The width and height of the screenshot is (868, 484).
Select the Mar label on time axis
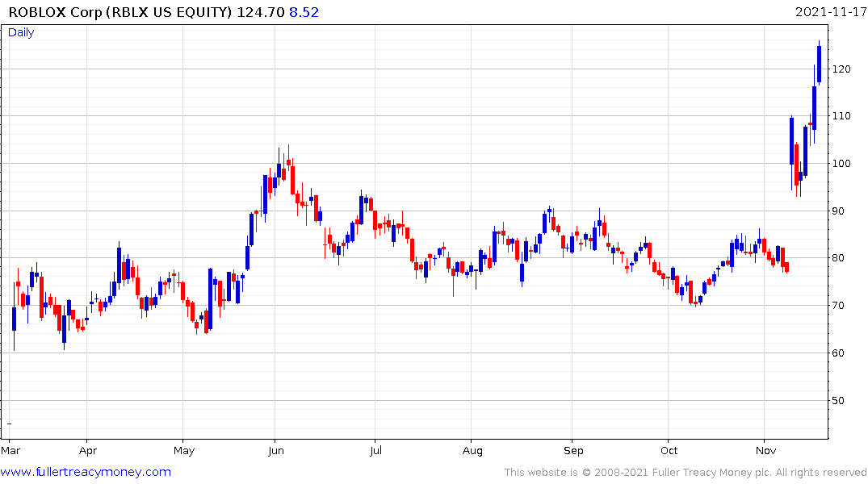pos(11,450)
